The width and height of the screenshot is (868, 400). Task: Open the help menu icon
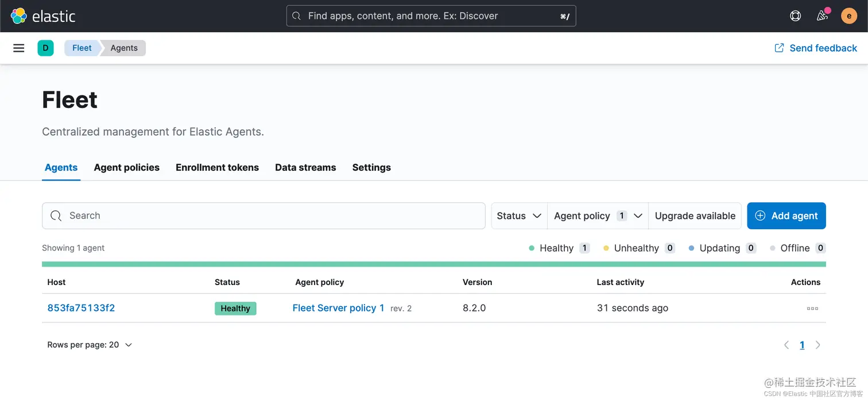click(x=795, y=16)
